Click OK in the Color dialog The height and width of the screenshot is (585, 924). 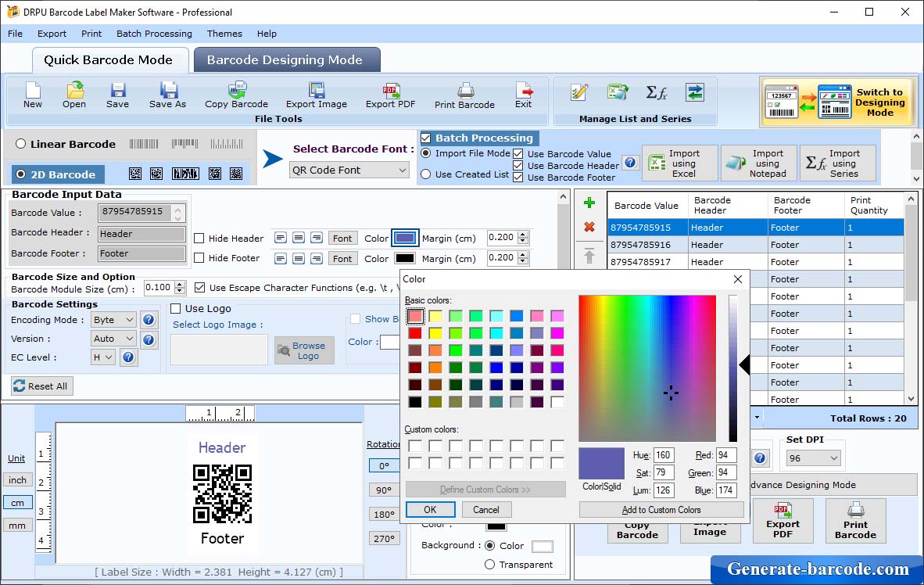tap(430, 509)
